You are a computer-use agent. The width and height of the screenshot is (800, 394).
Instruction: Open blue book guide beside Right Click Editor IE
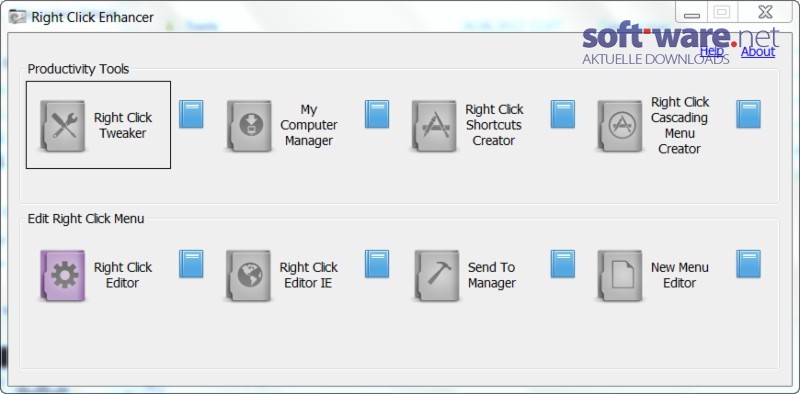[x=377, y=264]
